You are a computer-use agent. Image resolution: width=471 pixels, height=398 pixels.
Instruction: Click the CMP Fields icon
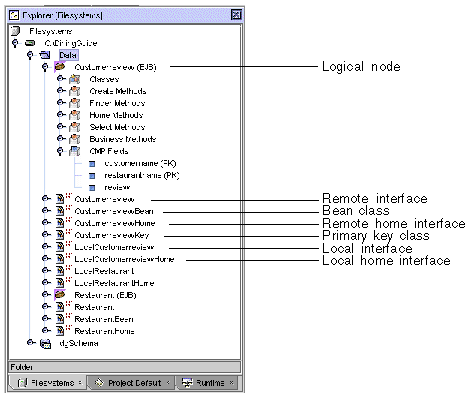click(x=75, y=151)
